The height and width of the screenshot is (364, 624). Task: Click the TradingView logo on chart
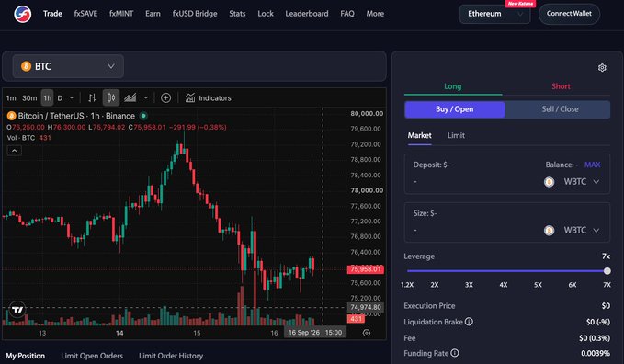[17, 310]
